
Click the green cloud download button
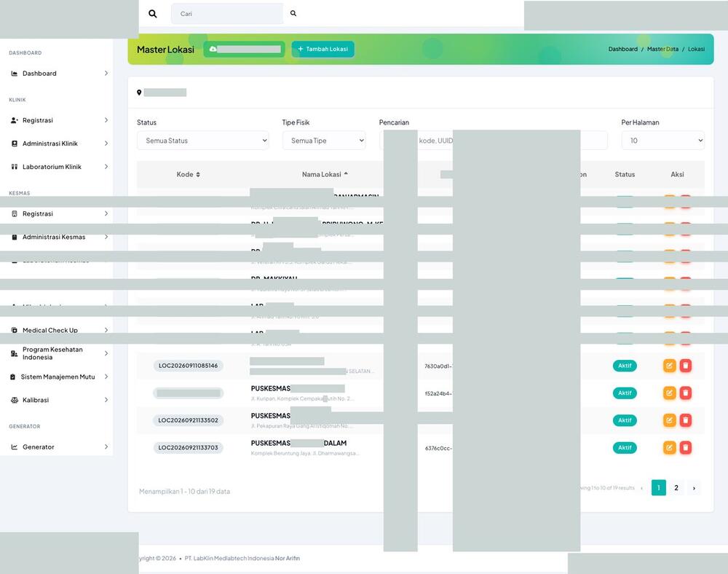click(244, 49)
